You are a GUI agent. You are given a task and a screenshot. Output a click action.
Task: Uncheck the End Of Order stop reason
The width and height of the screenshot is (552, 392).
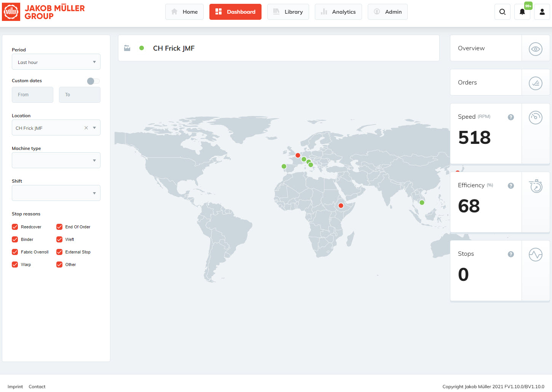click(x=59, y=227)
